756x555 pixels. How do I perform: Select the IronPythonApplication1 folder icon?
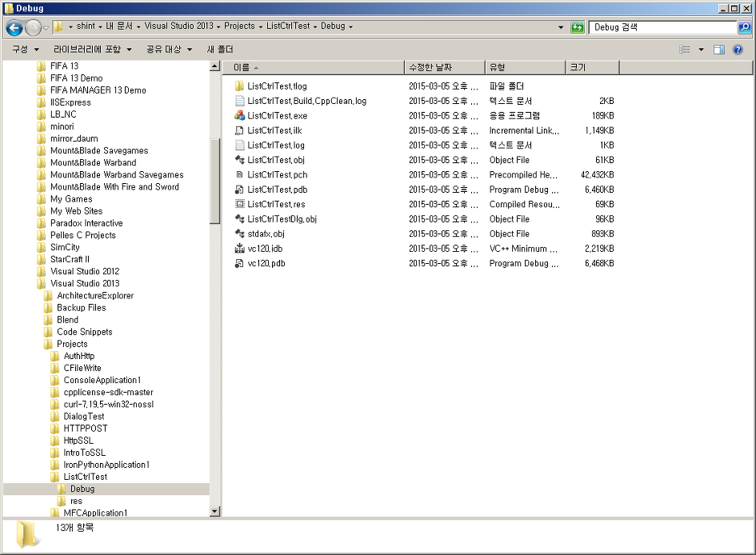(x=55, y=465)
